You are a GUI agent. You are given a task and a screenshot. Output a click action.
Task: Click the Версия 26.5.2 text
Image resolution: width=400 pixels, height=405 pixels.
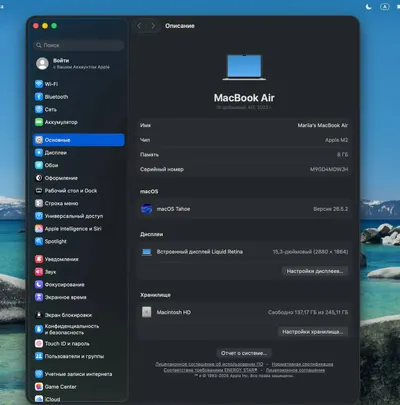pos(330,209)
